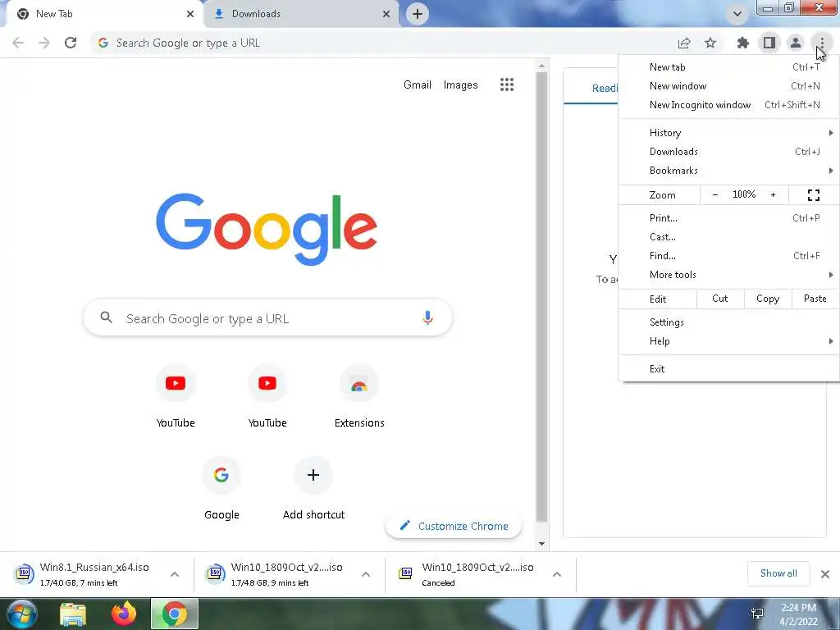Image resolution: width=840 pixels, height=630 pixels.
Task: Choose Print... from the menu
Action: [x=728, y=218]
